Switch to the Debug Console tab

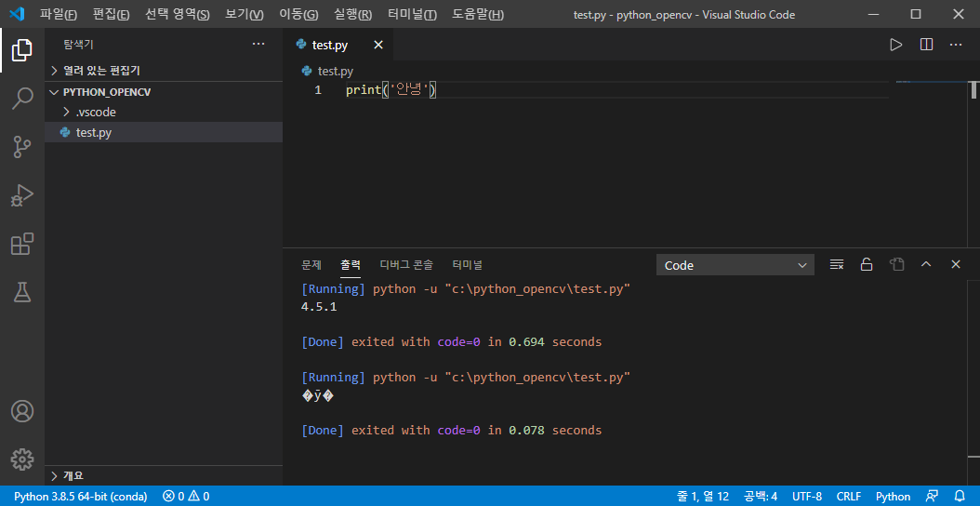pyautogui.click(x=406, y=264)
